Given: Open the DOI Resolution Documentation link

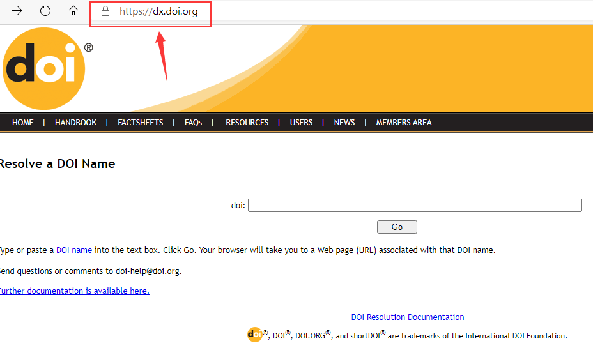Looking at the screenshot, I should pos(407,317).
